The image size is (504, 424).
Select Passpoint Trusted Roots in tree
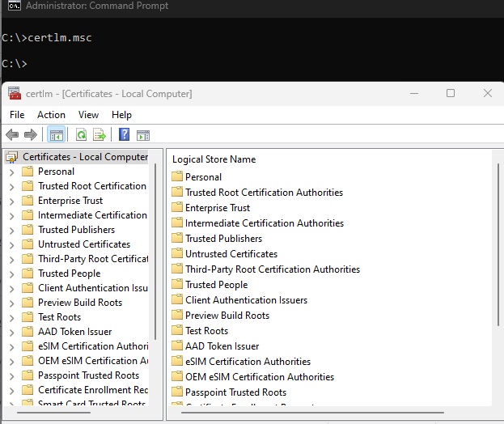88,375
